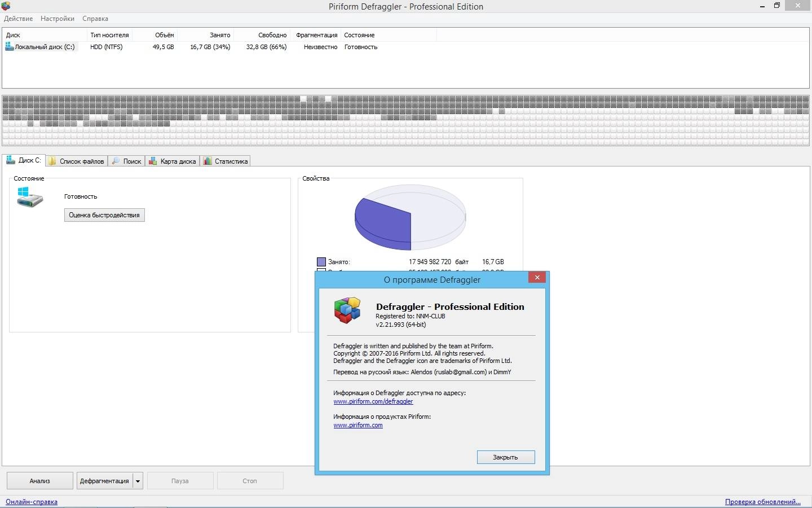The width and height of the screenshot is (812, 508).
Task: Click the 32,8 GB (66%) free value
Action: point(266,47)
